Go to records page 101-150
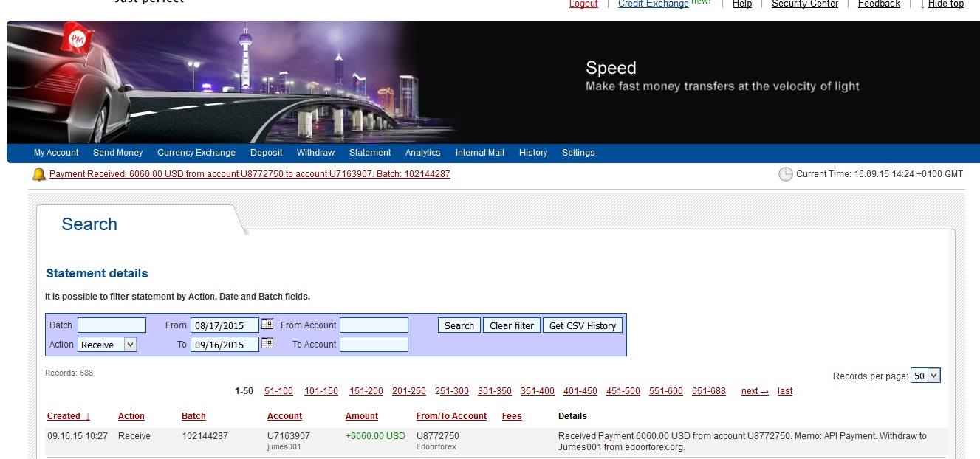Image resolution: width=980 pixels, height=459 pixels. click(321, 391)
